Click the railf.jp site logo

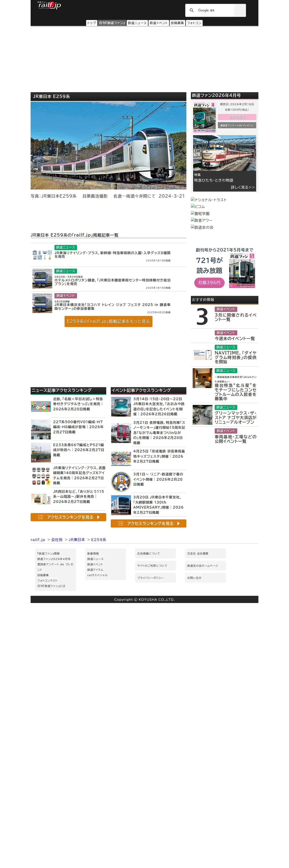pyautogui.click(x=49, y=5)
